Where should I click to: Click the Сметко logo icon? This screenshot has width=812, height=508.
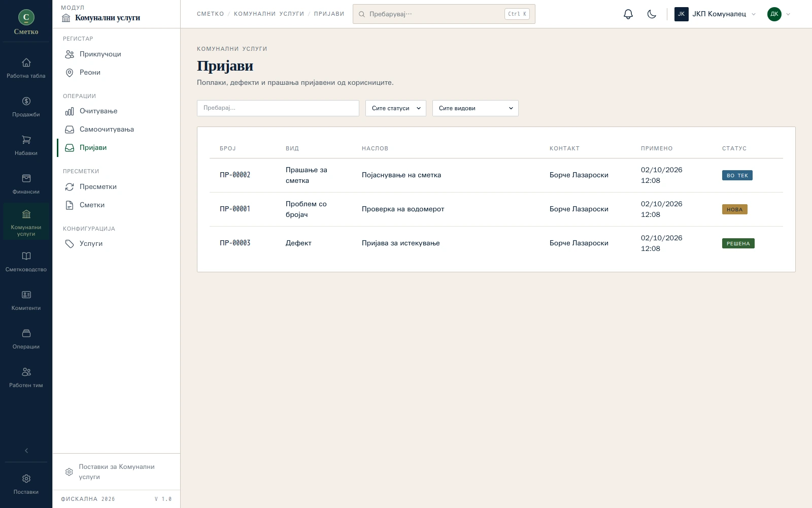pos(26,17)
